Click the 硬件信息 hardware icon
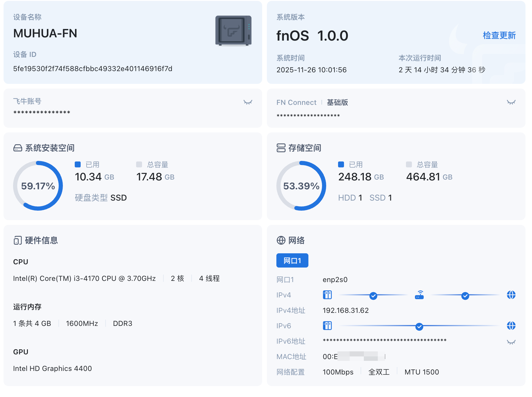The width and height of the screenshot is (532, 397). (18, 240)
